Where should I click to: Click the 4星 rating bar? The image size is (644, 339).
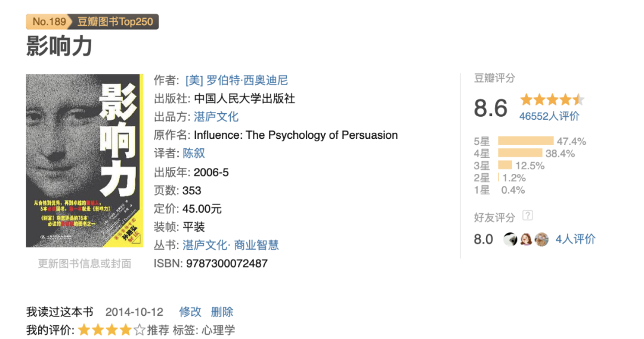pyautogui.click(x=520, y=153)
